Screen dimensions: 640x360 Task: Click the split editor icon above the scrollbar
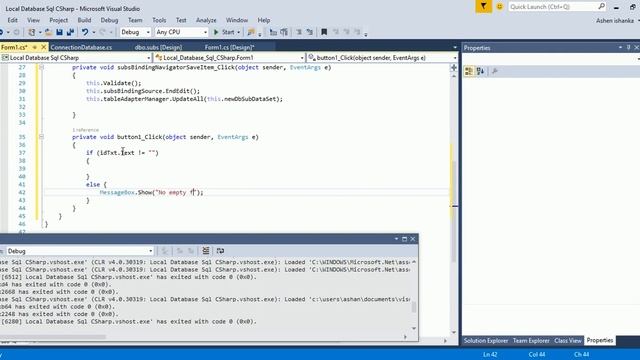(x=453, y=68)
